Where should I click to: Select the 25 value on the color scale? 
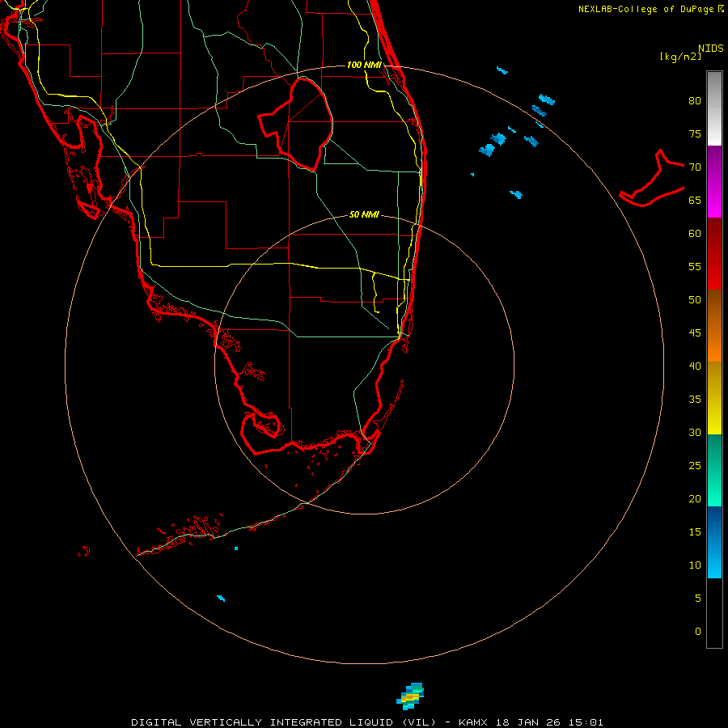coord(695,466)
